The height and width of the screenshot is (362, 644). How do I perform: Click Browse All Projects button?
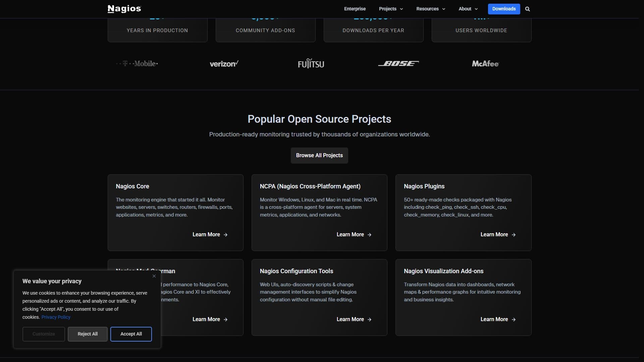point(319,156)
